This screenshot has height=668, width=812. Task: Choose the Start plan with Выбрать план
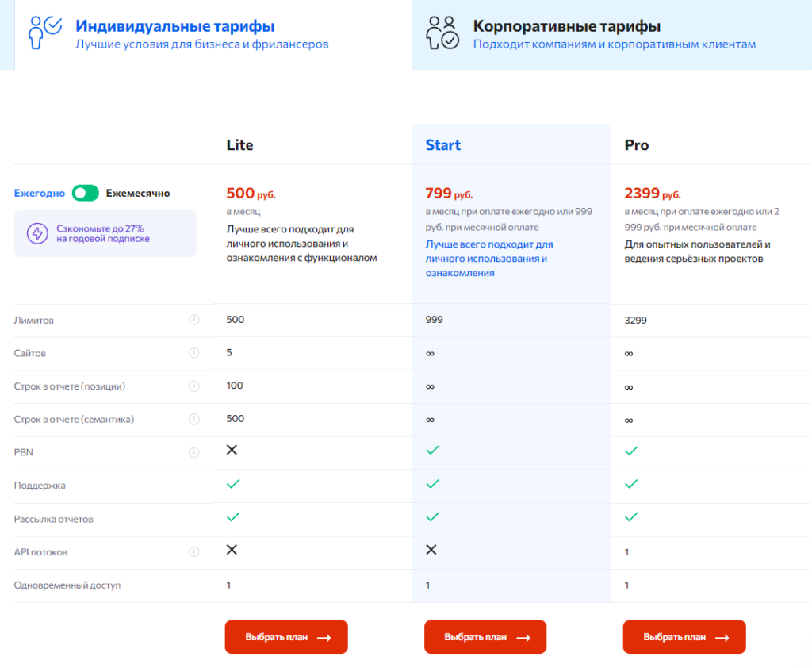[x=485, y=637]
